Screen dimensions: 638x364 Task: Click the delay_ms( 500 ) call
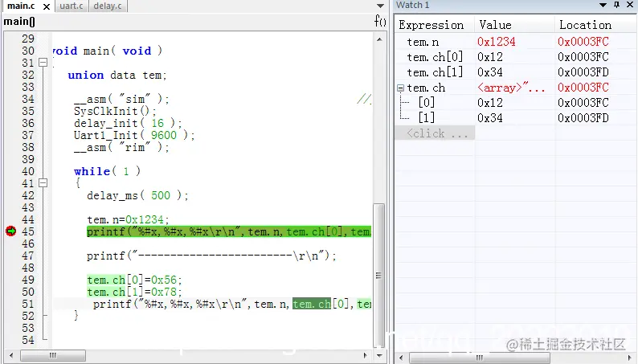137,195
